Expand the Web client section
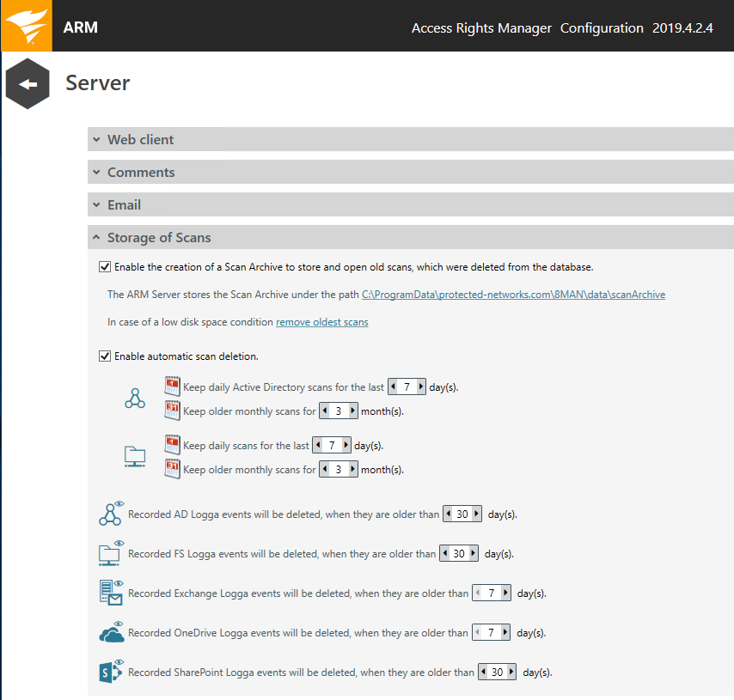The image size is (734, 700). 411,139
